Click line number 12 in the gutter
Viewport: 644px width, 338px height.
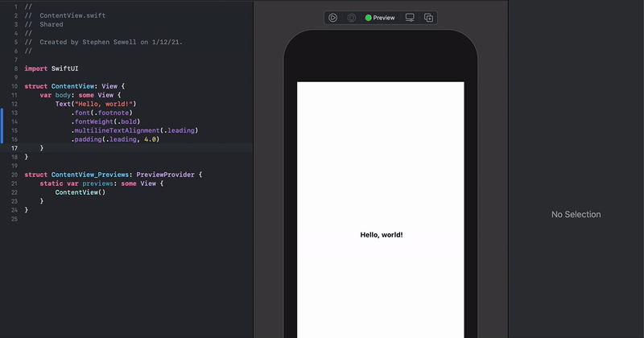point(14,104)
